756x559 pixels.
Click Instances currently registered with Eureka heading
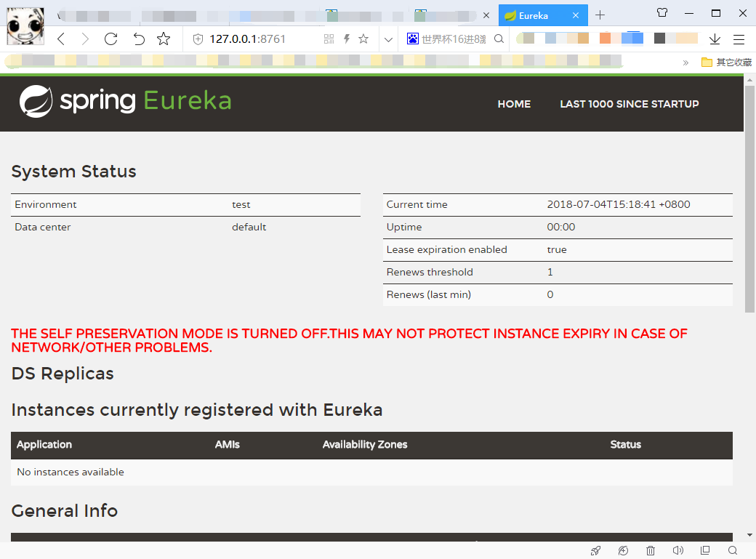[x=197, y=410]
